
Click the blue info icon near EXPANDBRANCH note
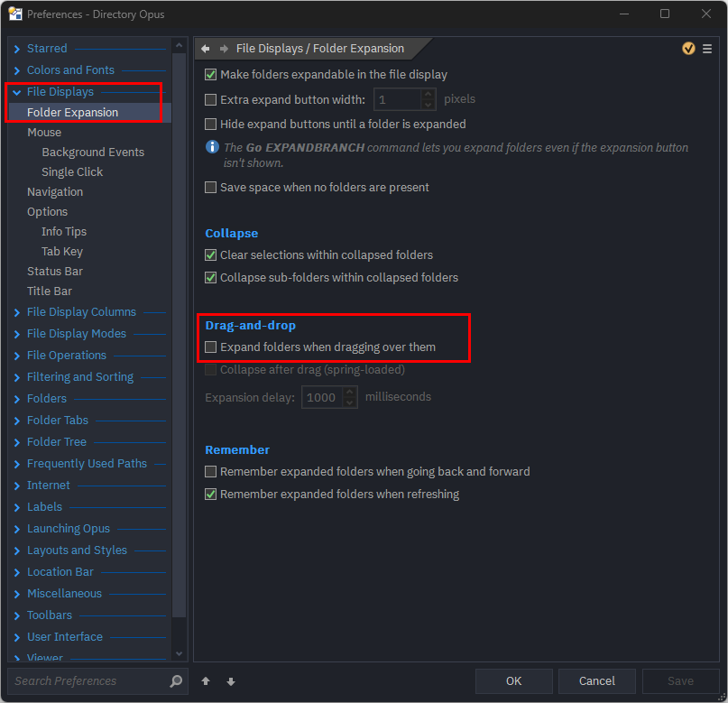coord(212,147)
